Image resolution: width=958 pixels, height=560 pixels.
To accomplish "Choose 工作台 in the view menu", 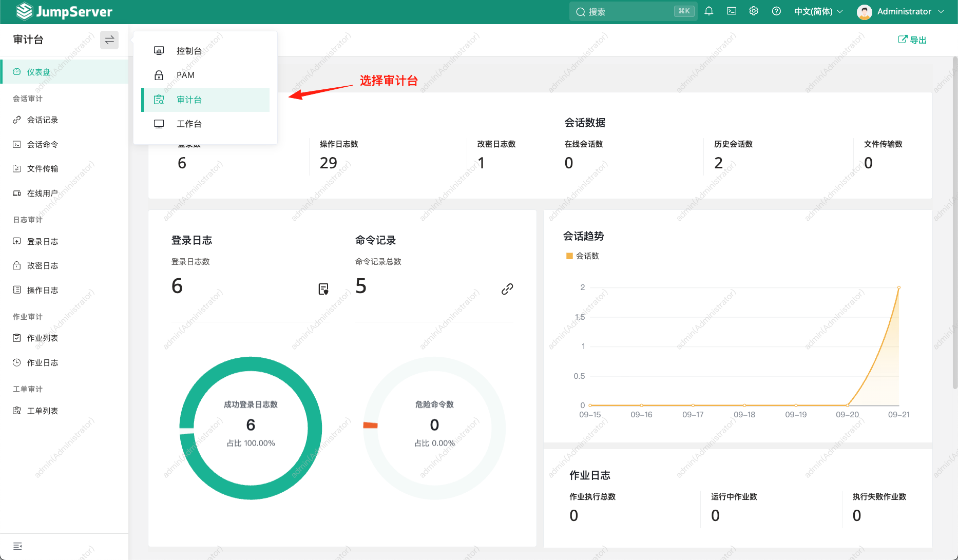I will (189, 124).
